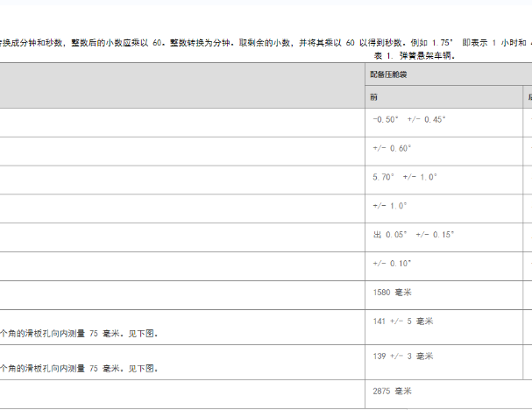This screenshot has width=532, height=410.
Task: Select the value 出 0.05° +/- 0.15°
Action: tap(414, 235)
